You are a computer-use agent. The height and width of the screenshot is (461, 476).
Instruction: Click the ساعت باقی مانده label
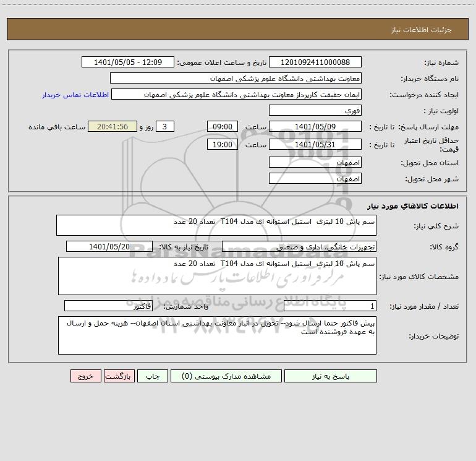[x=57, y=127]
